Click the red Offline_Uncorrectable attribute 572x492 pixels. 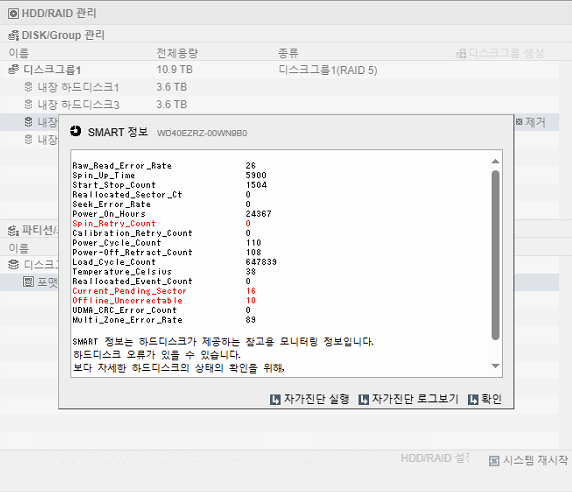(127, 301)
